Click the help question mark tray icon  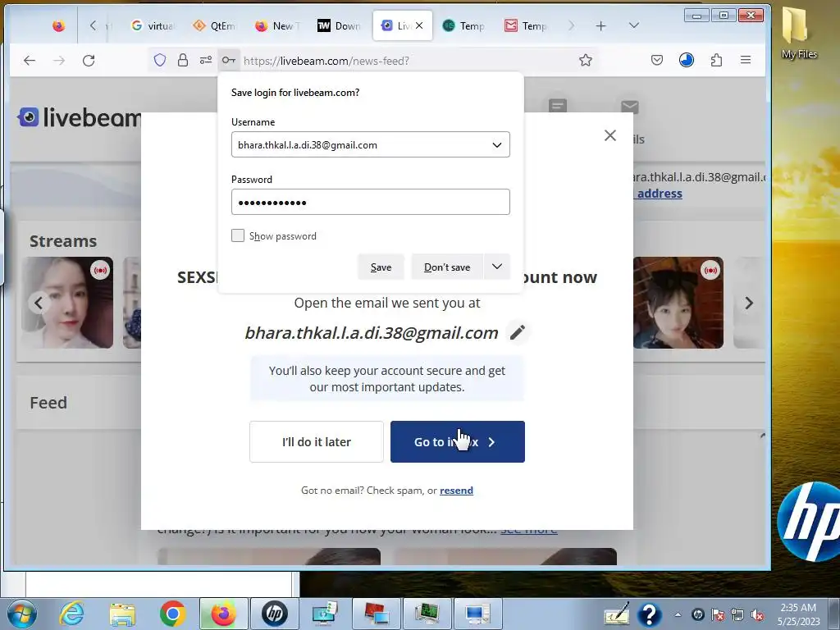(650, 614)
